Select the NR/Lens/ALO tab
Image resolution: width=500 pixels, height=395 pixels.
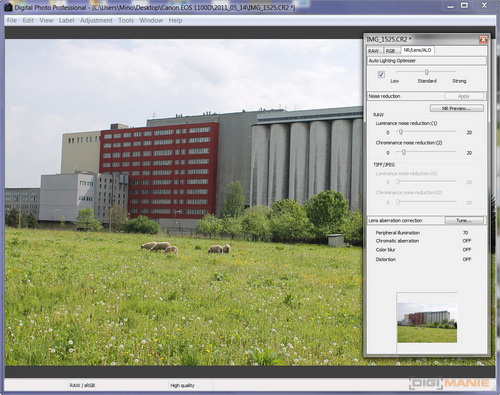pos(417,50)
